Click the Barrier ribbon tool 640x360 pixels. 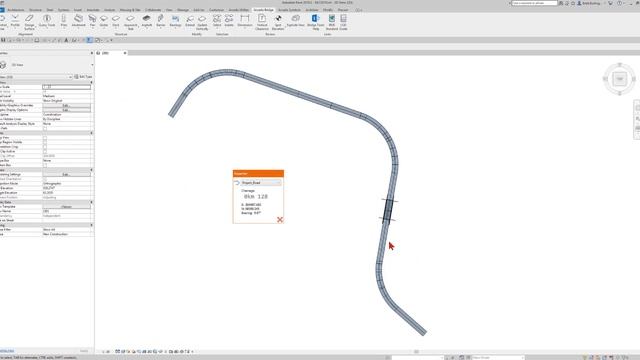pyautogui.click(x=161, y=21)
